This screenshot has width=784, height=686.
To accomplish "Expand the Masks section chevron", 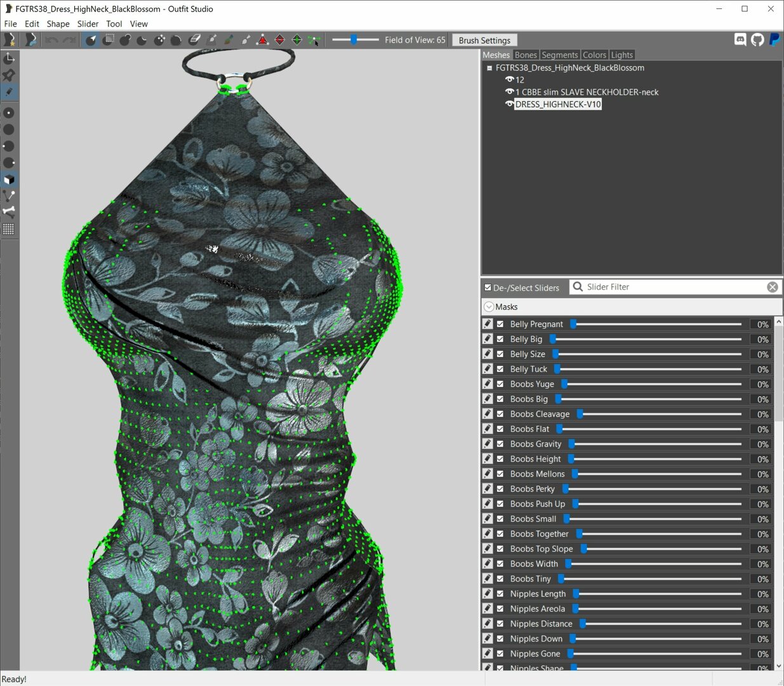I will pyautogui.click(x=489, y=307).
